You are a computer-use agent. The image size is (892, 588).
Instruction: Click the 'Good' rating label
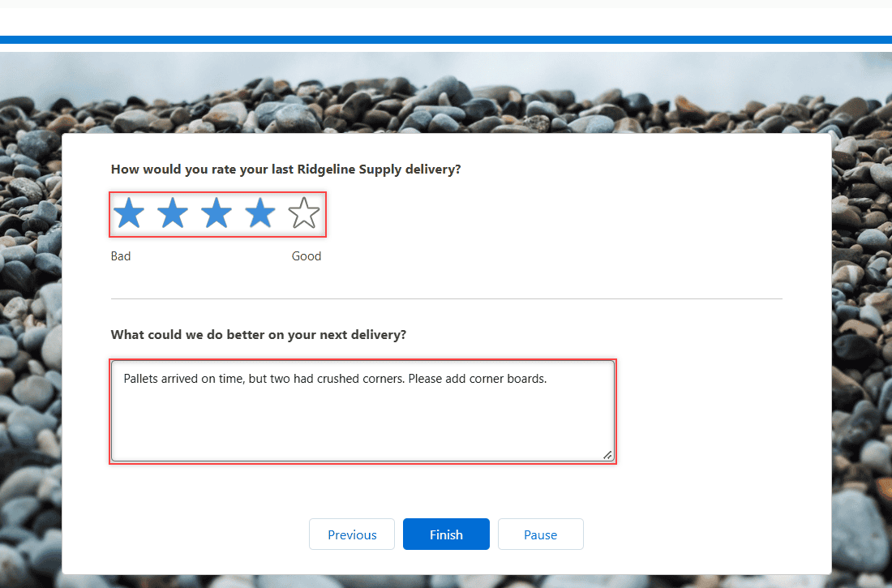coord(306,256)
